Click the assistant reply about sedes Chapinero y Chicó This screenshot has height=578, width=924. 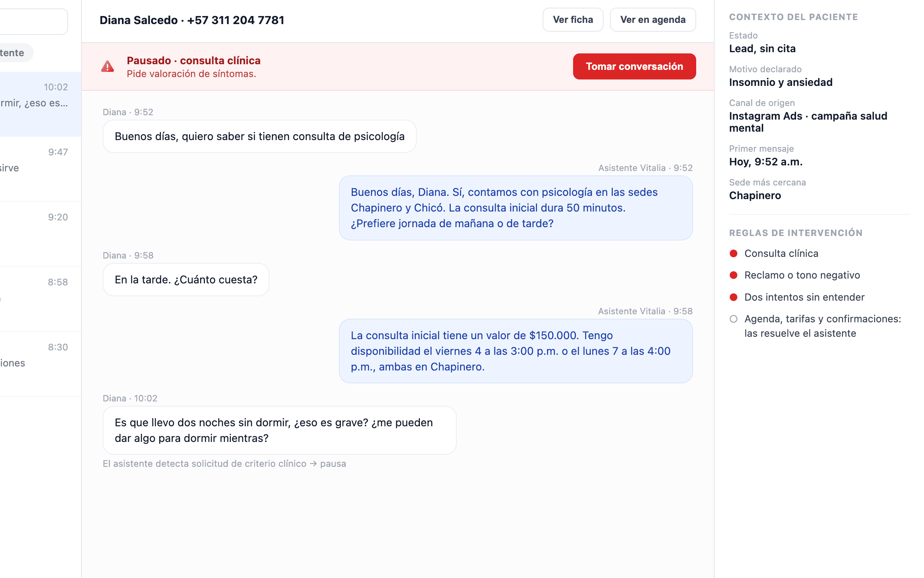(x=516, y=208)
